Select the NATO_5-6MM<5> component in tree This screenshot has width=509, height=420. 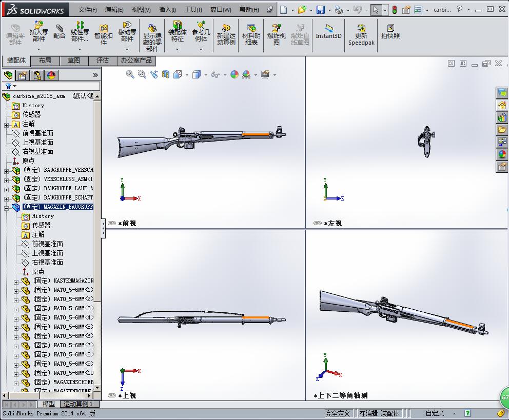[x=63, y=327]
